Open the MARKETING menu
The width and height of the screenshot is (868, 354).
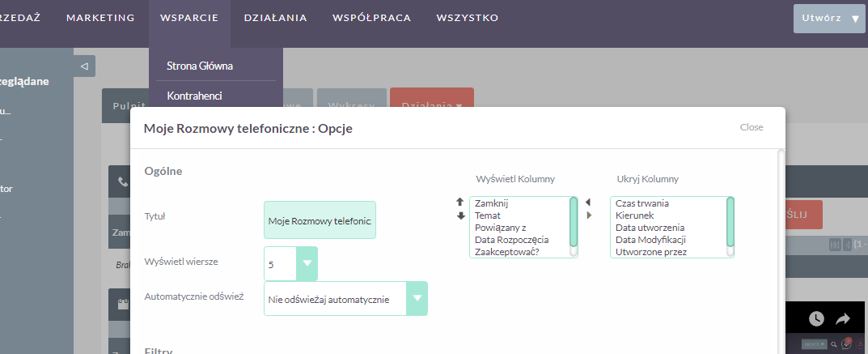pos(101,18)
